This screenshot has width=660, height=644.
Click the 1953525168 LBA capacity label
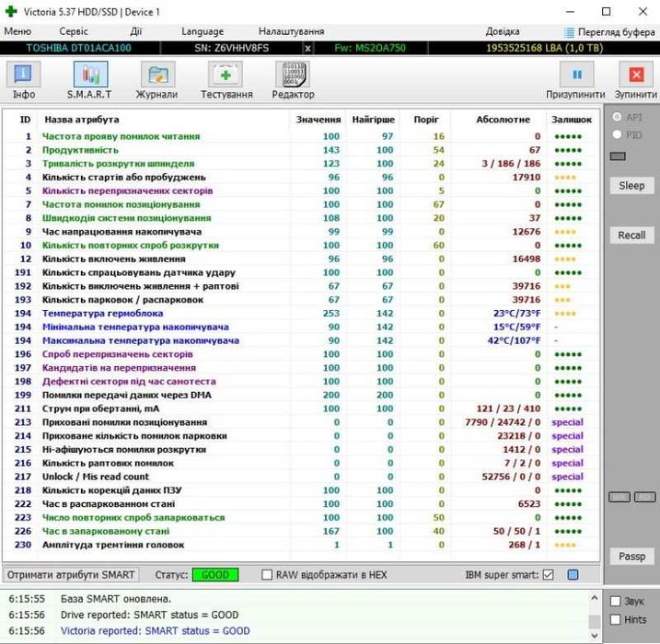(x=544, y=48)
